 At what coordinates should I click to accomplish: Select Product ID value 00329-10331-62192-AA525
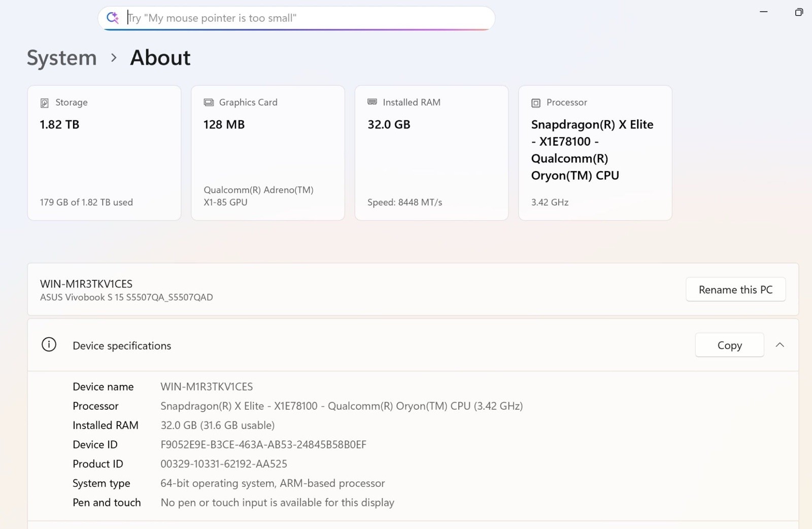[224, 464]
